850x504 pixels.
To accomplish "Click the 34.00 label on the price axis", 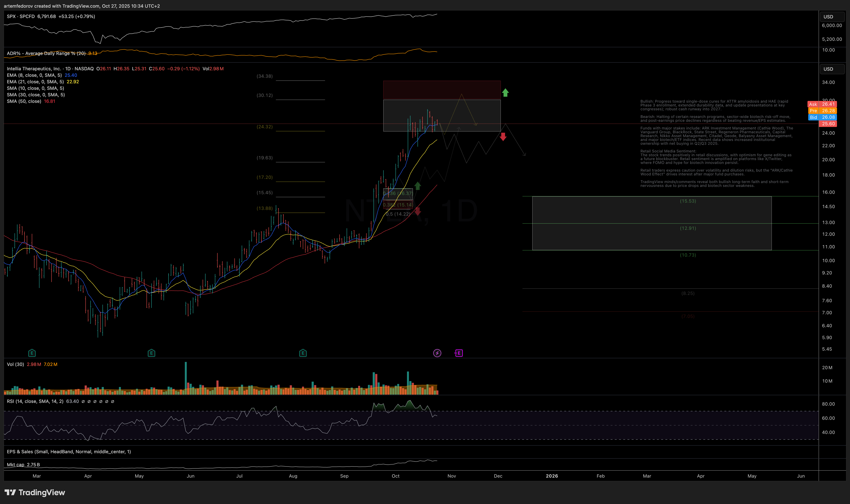I will click(x=828, y=82).
